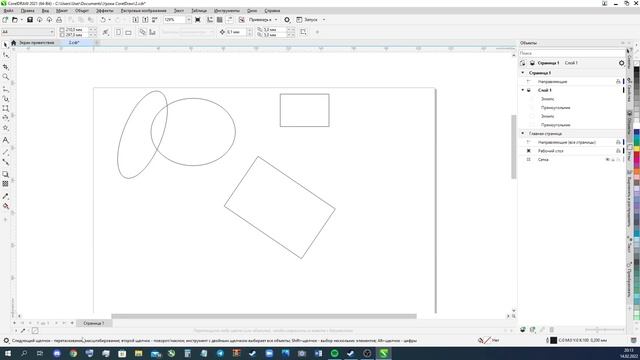This screenshot has height=360, width=640.
Task: Open the Справка menu
Action: pyautogui.click(x=272, y=11)
